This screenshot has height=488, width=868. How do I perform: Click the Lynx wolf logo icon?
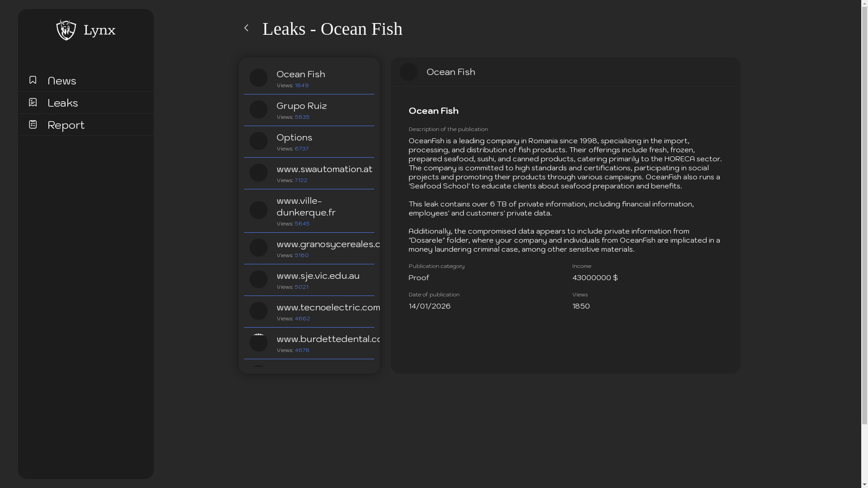pos(66,30)
